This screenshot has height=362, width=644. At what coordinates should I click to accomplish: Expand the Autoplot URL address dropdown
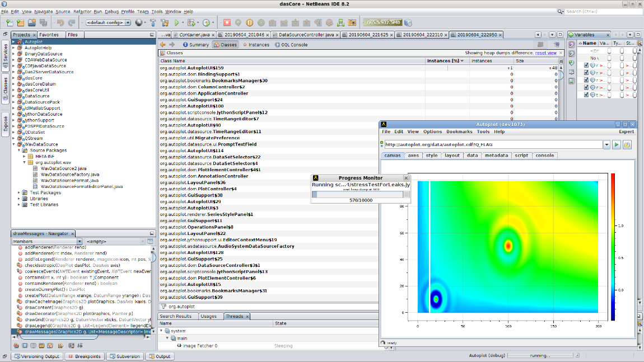(606, 145)
